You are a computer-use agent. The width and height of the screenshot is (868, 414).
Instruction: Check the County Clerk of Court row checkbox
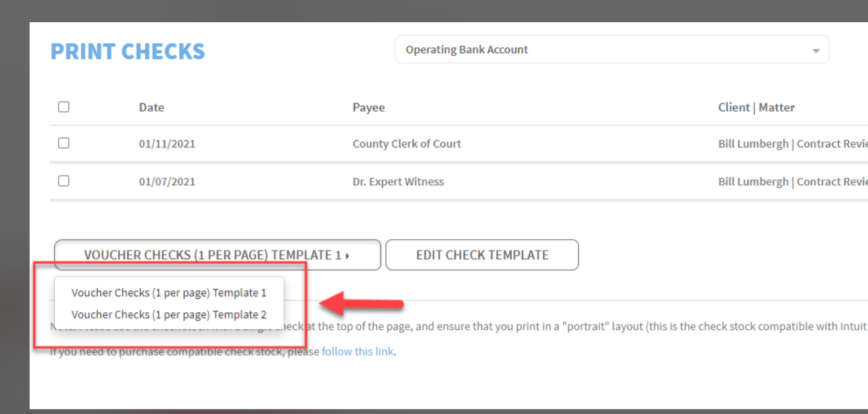click(64, 143)
